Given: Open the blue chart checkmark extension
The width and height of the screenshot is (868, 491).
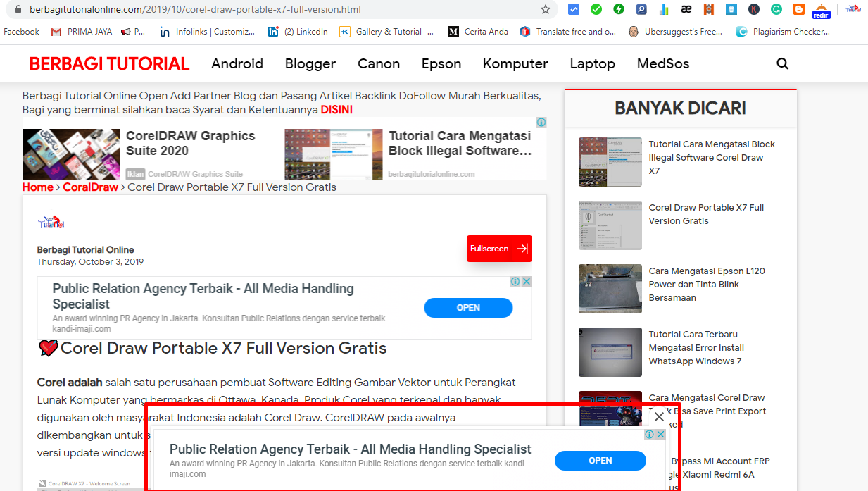Looking at the screenshot, I should pyautogui.click(x=574, y=9).
